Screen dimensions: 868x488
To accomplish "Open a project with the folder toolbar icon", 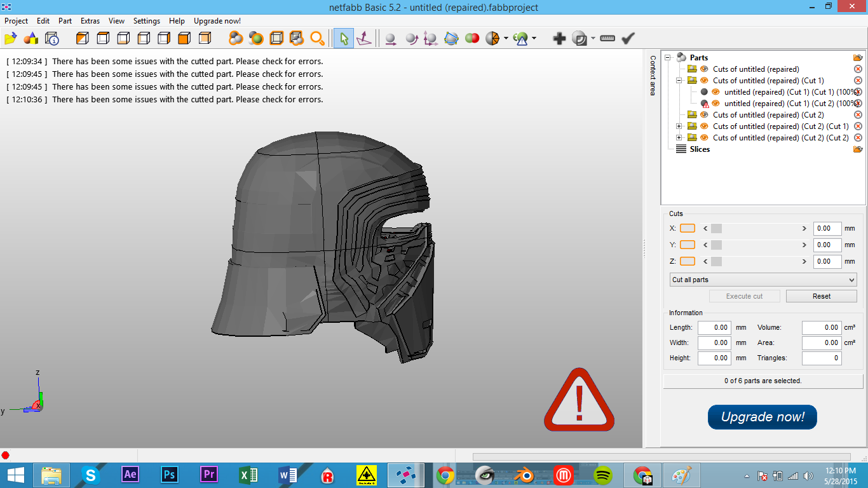I will pos(10,39).
